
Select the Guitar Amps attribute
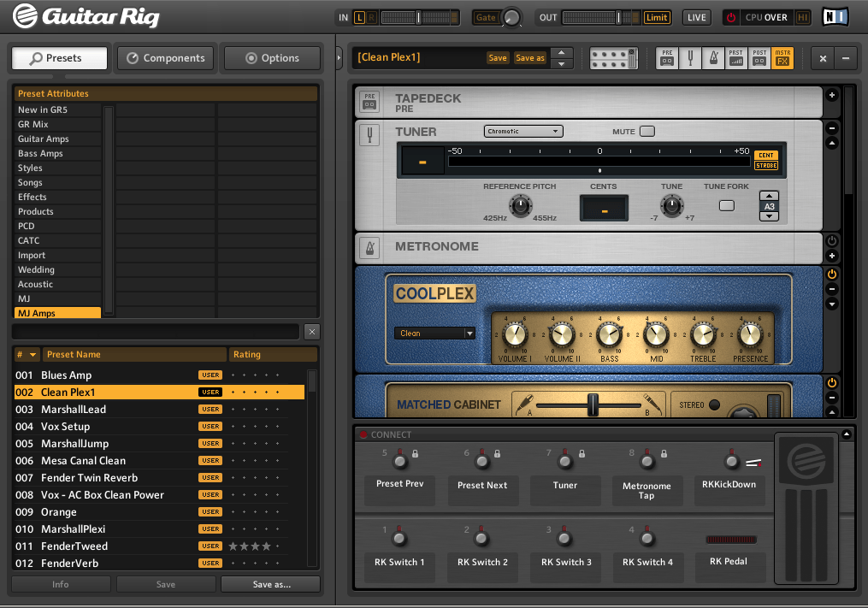tap(57, 139)
